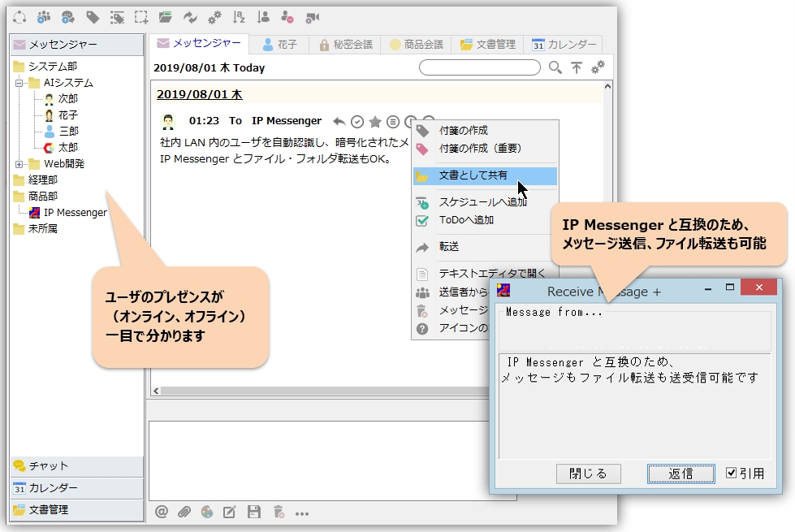
Task: Click the tag list icon in top toolbar
Action: coord(117,18)
